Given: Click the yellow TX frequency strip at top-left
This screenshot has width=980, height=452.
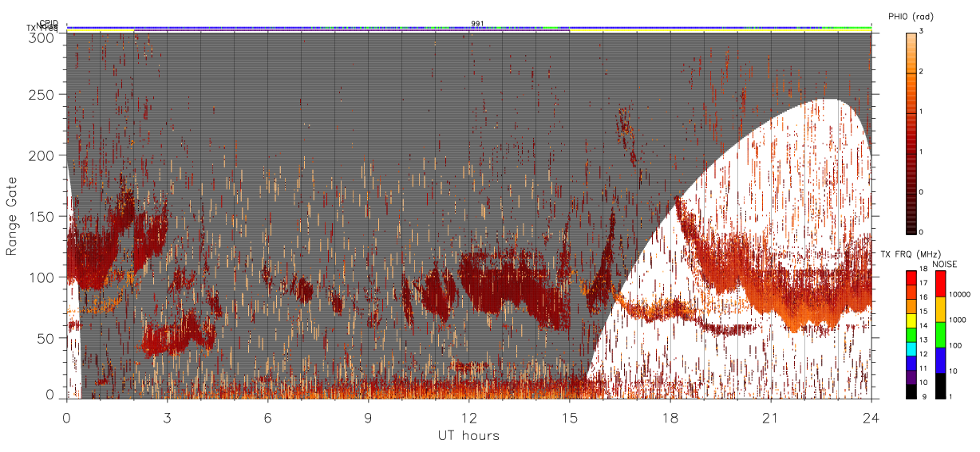Looking at the screenshot, I should point(101,30).
